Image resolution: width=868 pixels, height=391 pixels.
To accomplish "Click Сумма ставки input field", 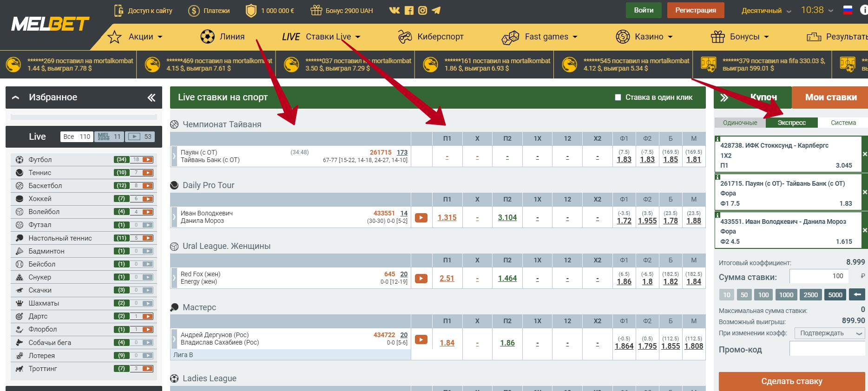I will [819, 276].
